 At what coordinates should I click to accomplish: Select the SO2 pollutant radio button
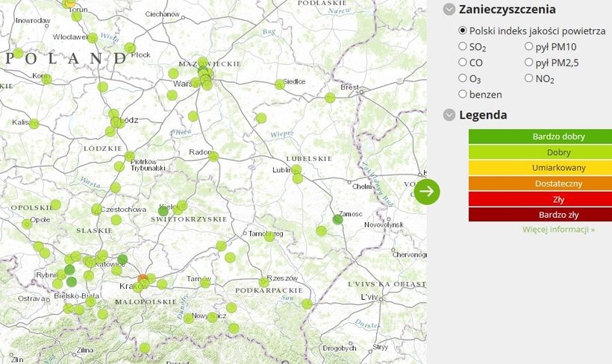pyautogui.click(x=463, y=46)
